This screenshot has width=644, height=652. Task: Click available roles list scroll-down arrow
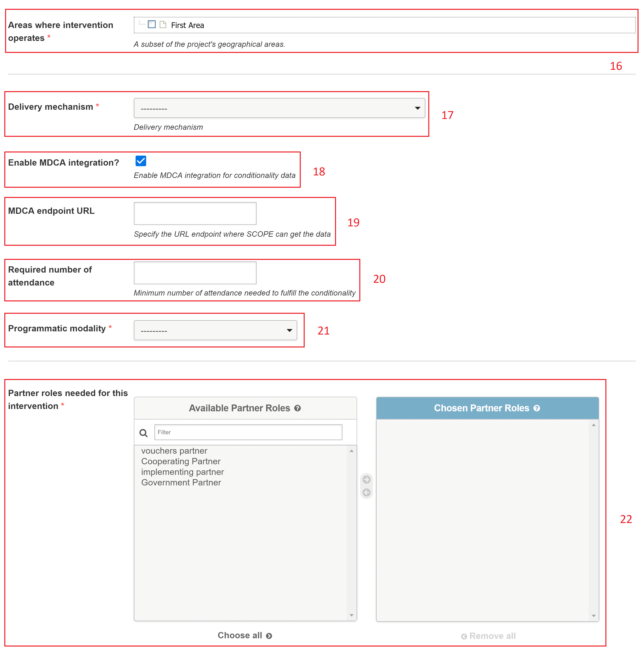[x=351, y=615]
